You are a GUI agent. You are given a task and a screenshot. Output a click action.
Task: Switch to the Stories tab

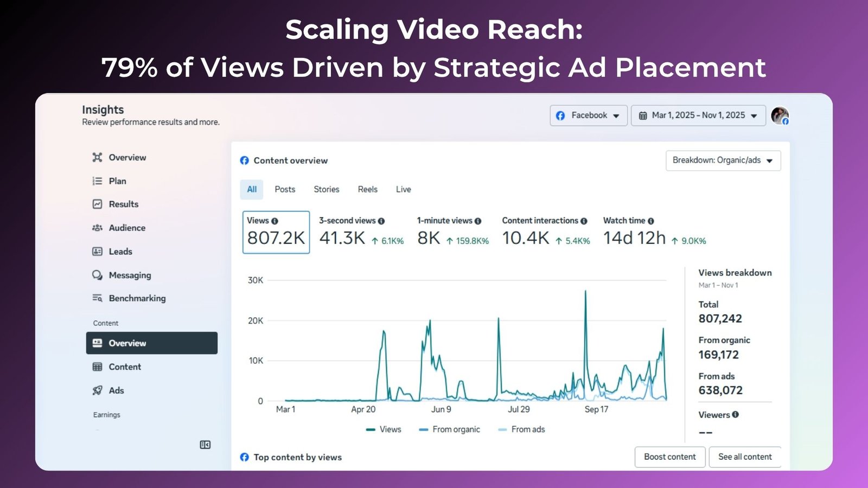pos(326,189)
